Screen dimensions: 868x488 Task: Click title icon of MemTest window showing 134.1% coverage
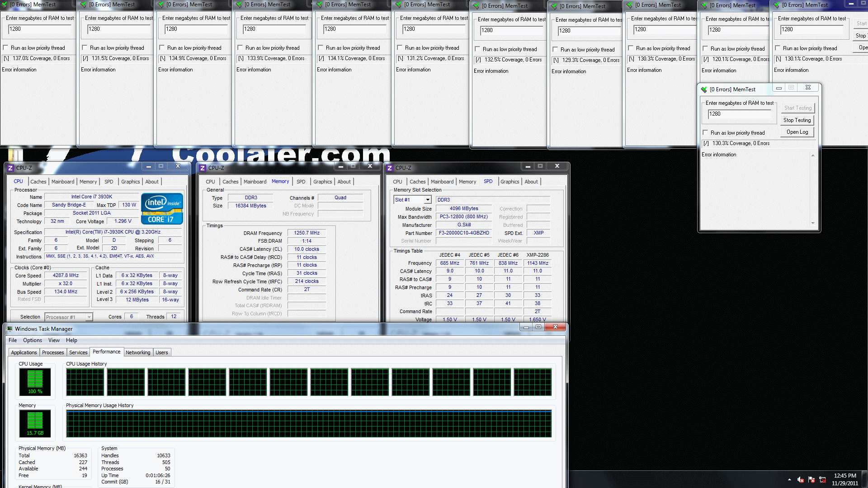(x=320, y=5)
